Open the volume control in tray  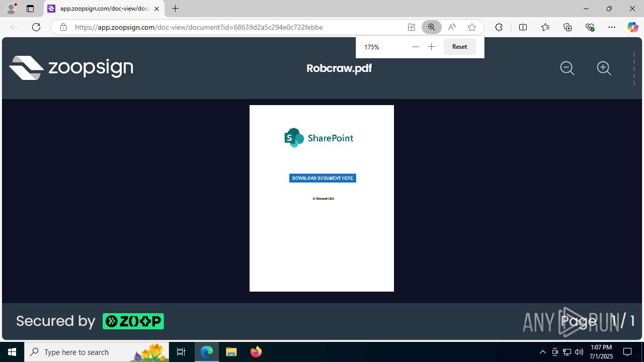pos(579,352)
